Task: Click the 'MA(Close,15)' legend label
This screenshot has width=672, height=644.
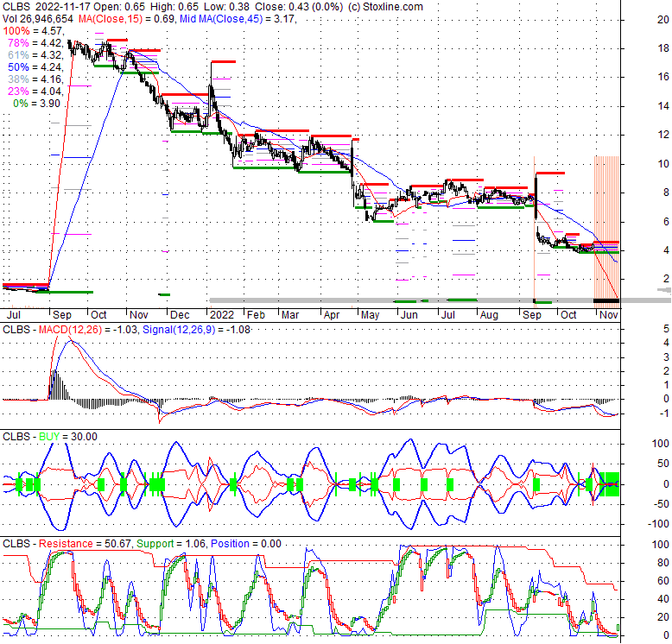Action: pos(111,19)
